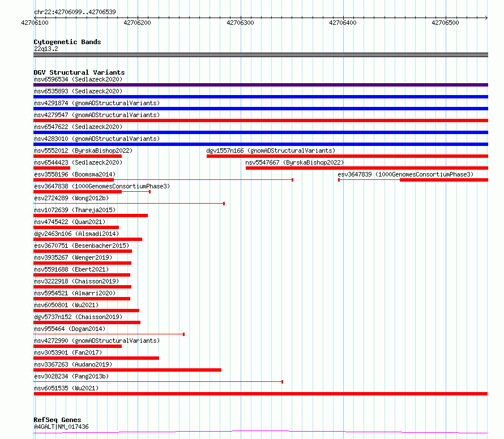Image resolution: width=504 pixels, height=439 pixels.
Task: Select nsv5547667 (ByrskaBishop2022) label
Action: (x=294, y=162)
